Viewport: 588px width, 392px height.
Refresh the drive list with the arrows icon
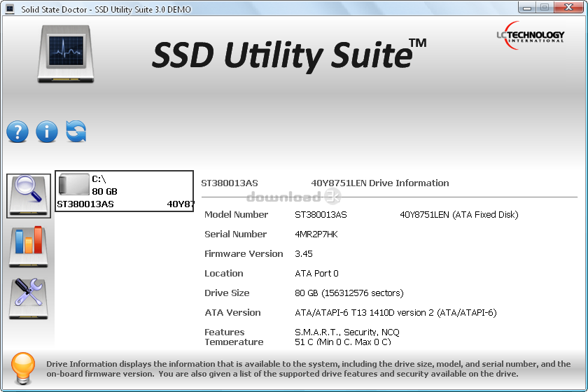pyautogui.click(x=76, y=132)
